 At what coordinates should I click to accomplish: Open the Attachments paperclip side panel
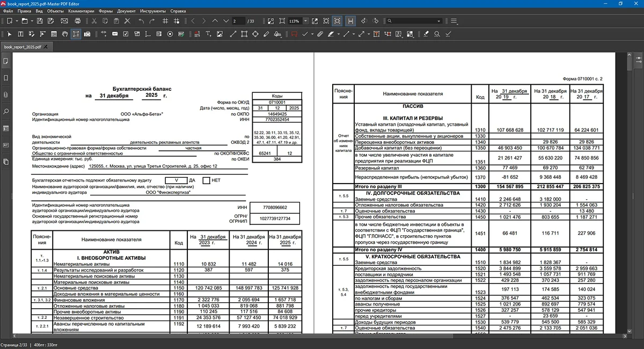click(6, 94)
